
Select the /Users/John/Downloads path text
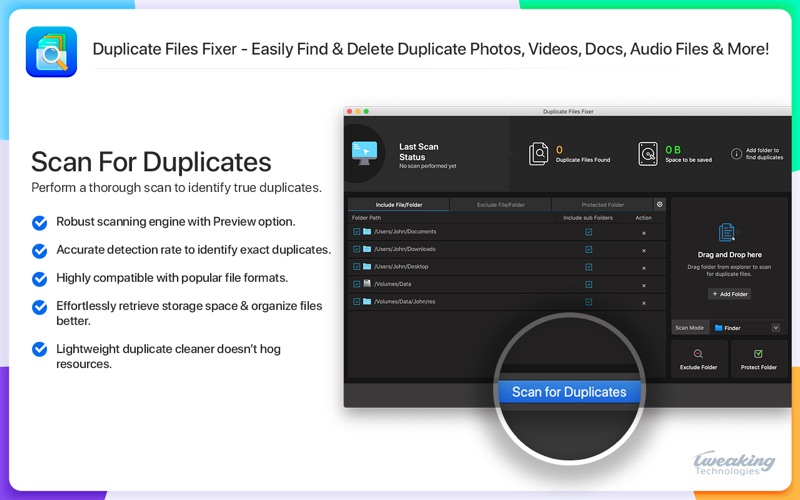click(405, 249)
